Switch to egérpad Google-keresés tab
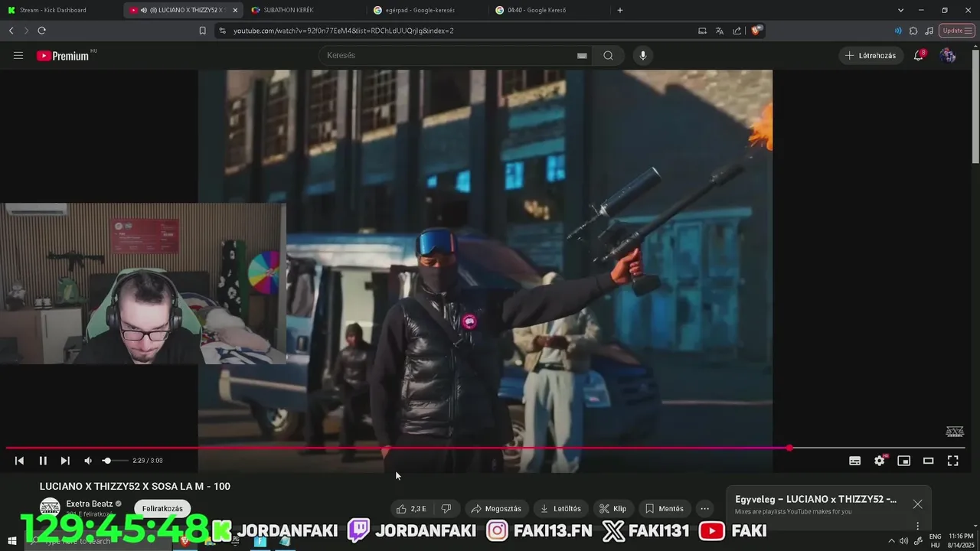This screenshot has width=980, height=551. (427, 10)
